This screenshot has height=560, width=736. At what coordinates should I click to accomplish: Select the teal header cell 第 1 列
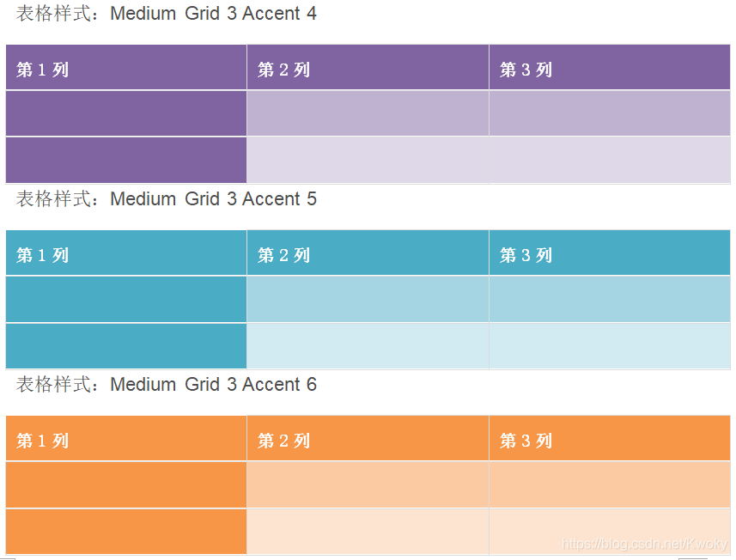[126, 253]
